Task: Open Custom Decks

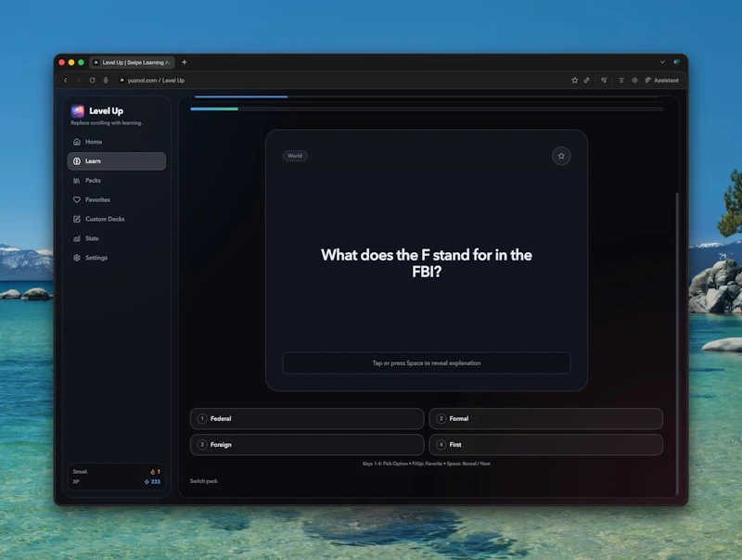Action: point(117,219)
